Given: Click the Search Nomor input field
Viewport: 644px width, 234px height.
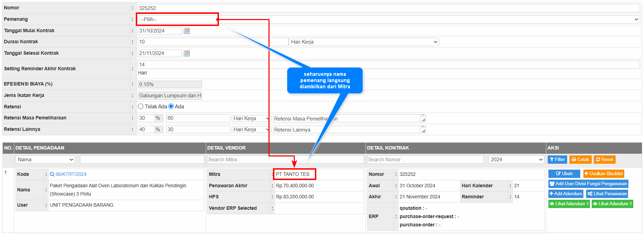Looking at the screenshot, I should tap(425, 160).
